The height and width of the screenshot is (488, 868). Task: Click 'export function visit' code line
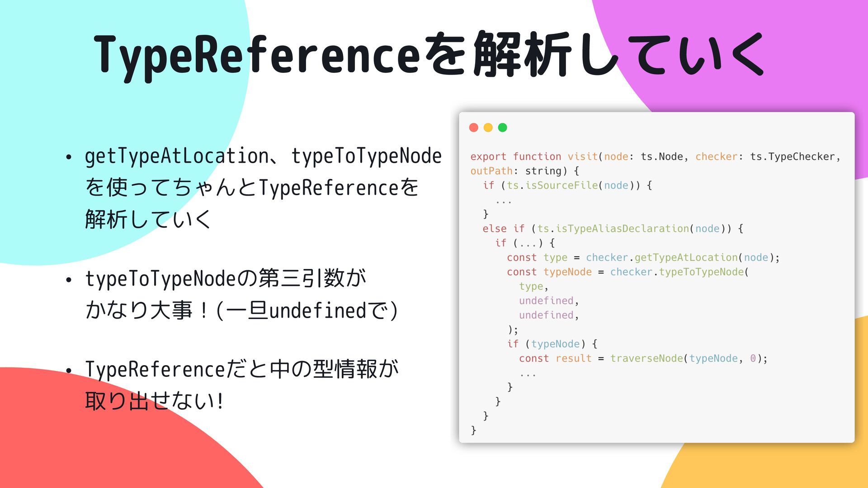(533, 157)
